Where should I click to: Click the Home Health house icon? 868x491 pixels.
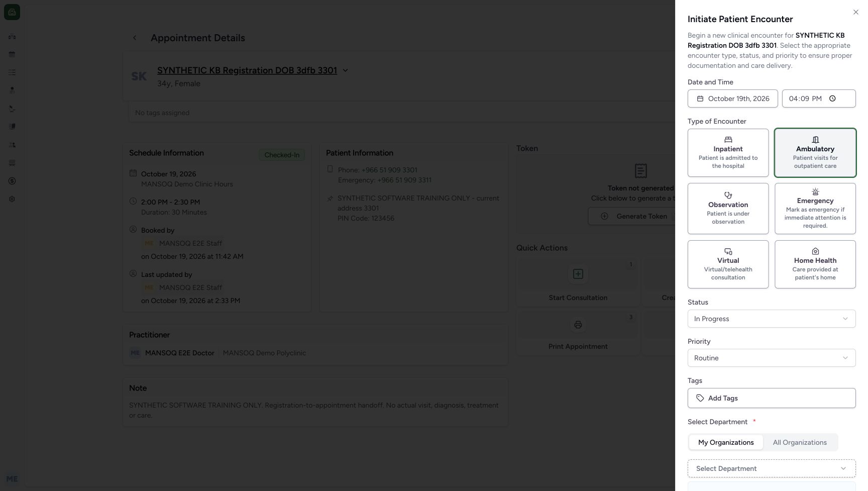[x=815, y=251]
